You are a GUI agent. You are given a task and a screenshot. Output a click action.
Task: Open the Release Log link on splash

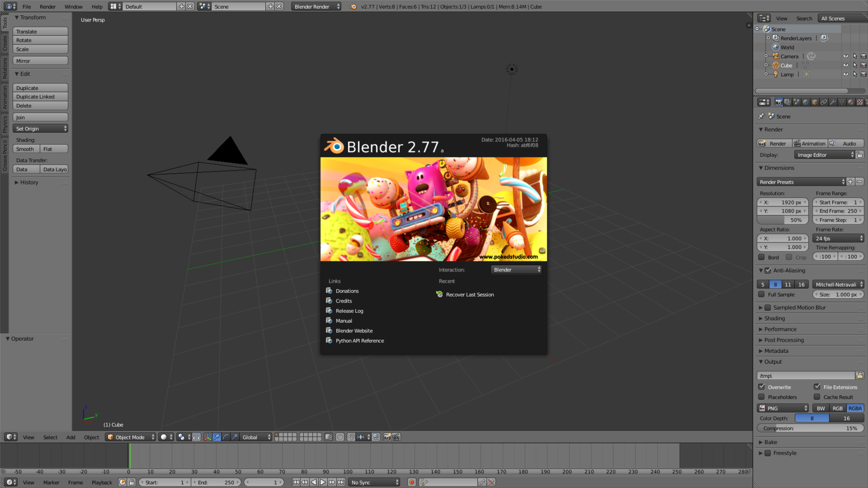[349, 311]
